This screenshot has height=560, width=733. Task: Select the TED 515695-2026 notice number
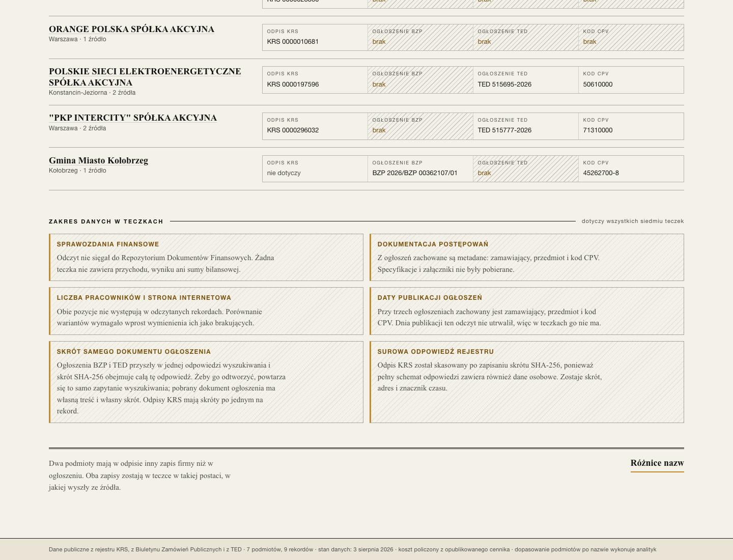(504, 85)
